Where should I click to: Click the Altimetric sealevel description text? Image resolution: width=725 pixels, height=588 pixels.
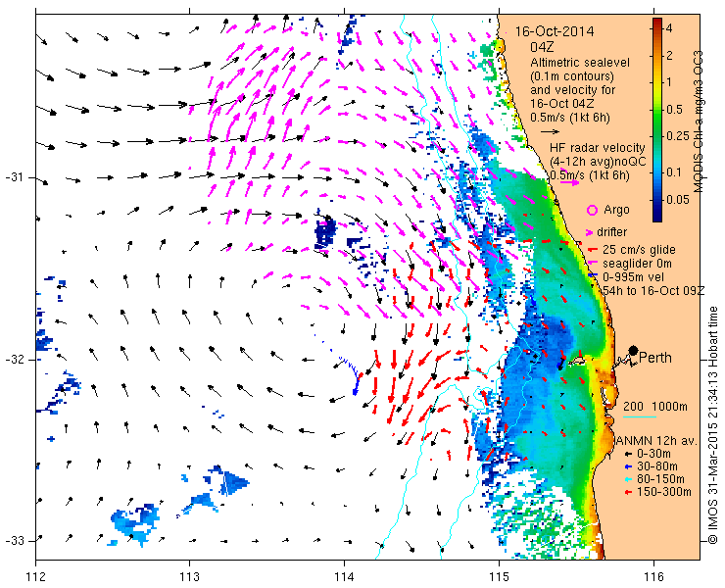tap(580, 63)
